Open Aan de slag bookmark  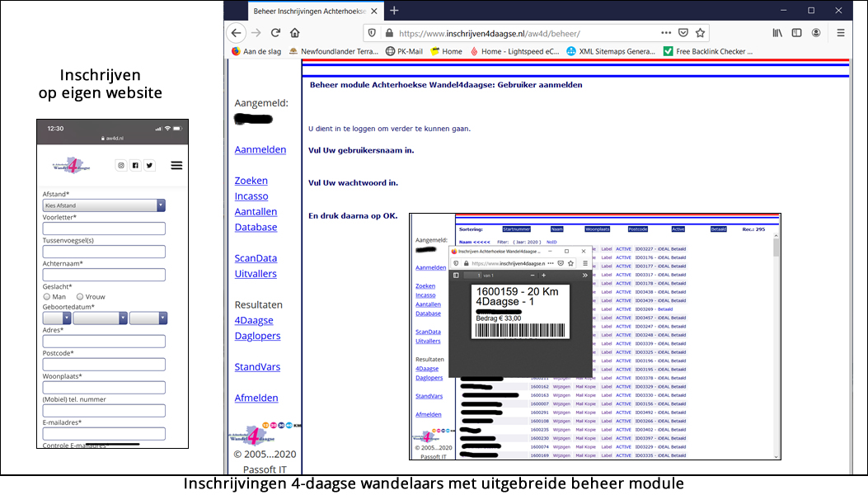pyautogui.click(x=256, y=51)
